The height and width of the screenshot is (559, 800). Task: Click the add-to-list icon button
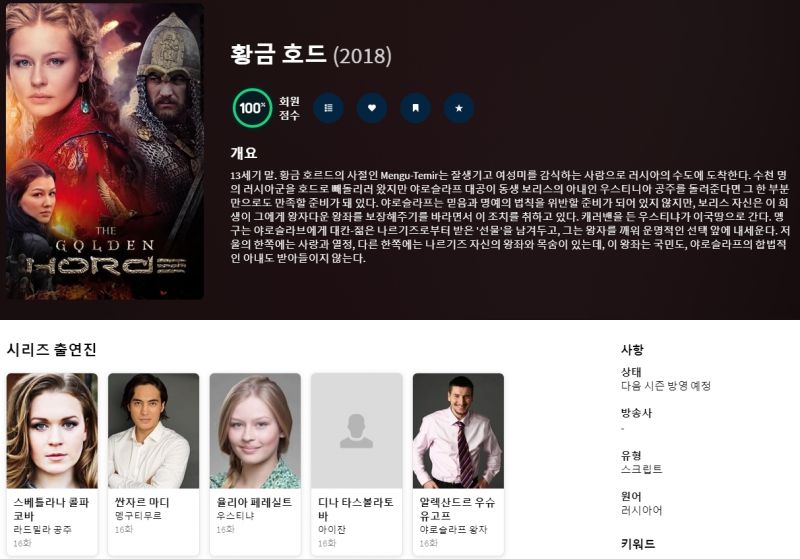(x=329, y=108)
